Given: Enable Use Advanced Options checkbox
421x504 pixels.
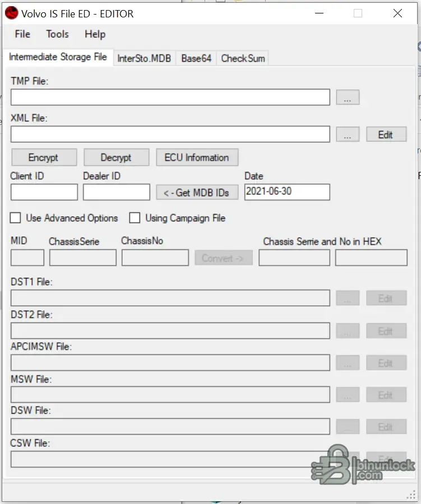Looking at the screenshot, I should point(16,218).
